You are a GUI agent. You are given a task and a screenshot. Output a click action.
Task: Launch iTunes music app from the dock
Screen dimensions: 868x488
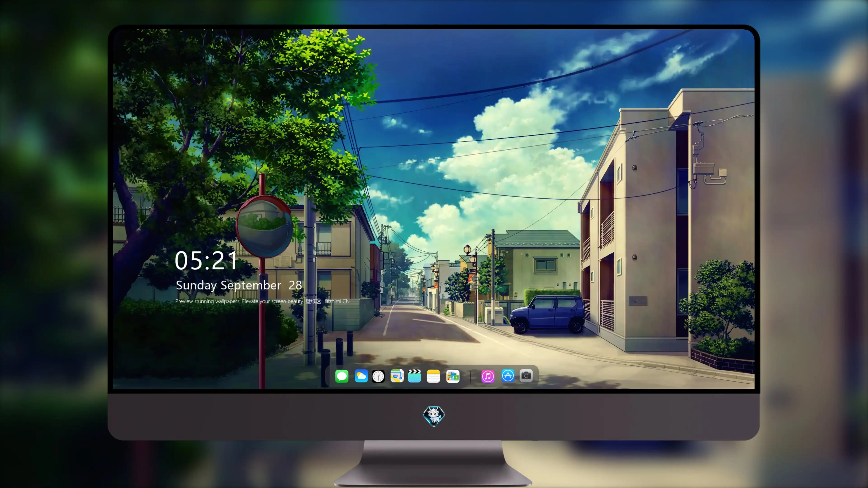[488, 376]
